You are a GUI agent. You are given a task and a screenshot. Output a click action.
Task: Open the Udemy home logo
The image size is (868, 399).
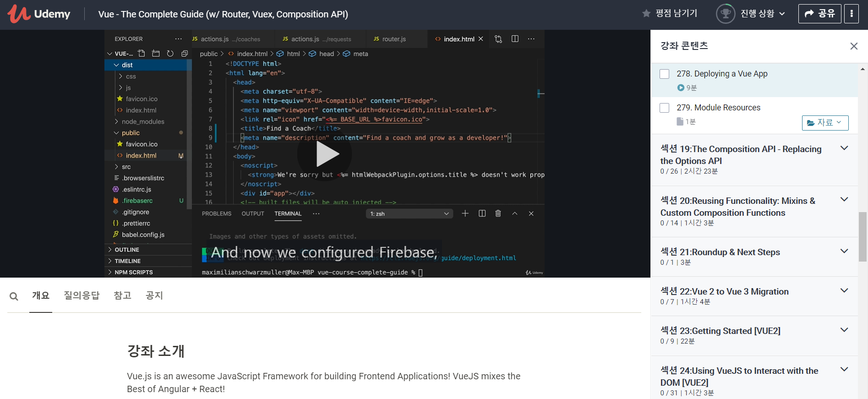pos(39,14)
